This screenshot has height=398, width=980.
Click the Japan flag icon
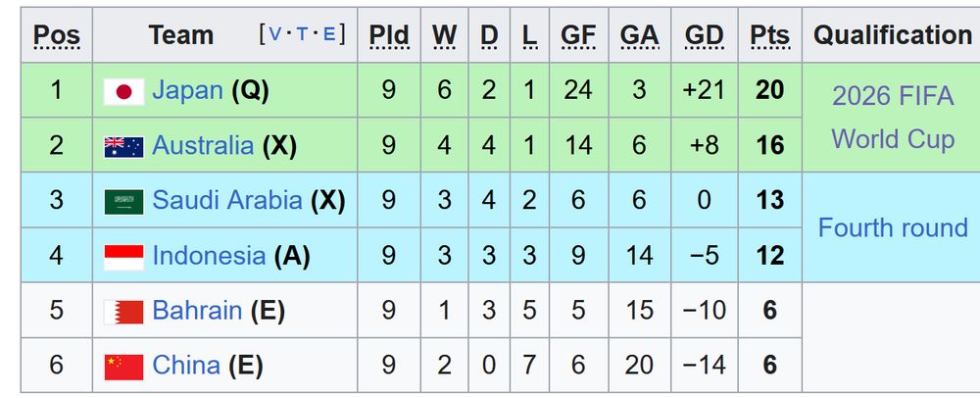click(123, 91)
